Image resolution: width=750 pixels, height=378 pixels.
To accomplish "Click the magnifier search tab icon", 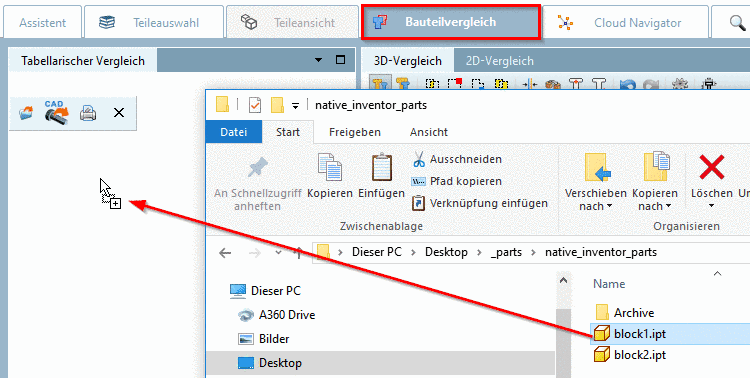I will coord(737,22).
